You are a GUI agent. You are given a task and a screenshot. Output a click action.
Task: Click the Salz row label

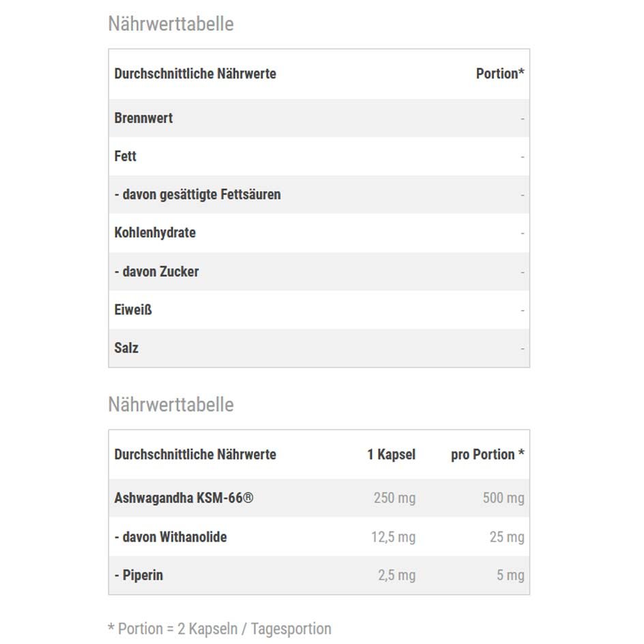pos(126,348)
